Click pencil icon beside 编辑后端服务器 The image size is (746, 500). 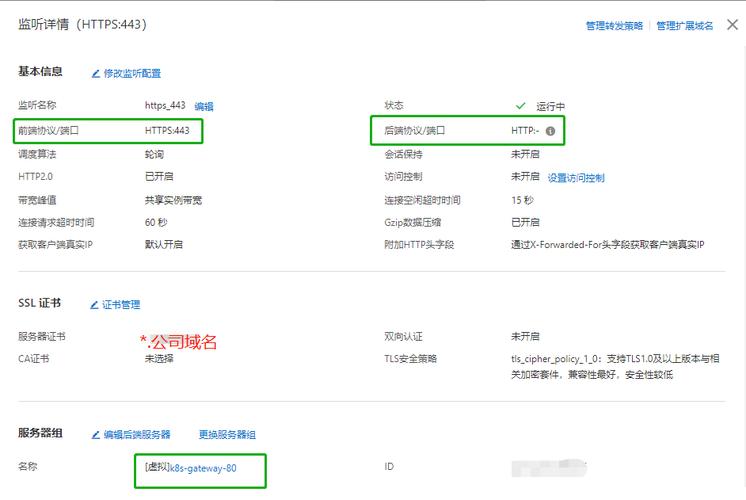(96, 434)
